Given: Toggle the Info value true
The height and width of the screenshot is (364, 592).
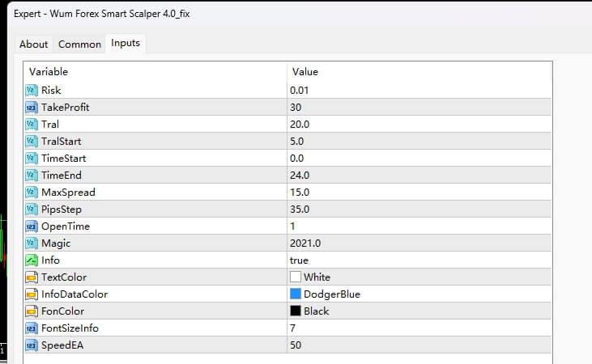Looking at the screenshot, I should tap(299, 260).
